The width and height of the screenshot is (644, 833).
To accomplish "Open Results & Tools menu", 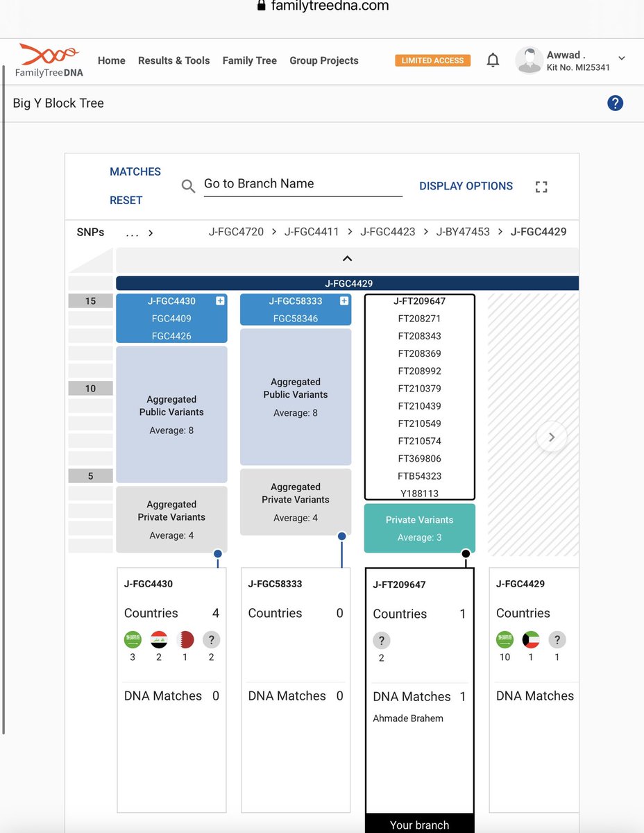I will point(174,60).
